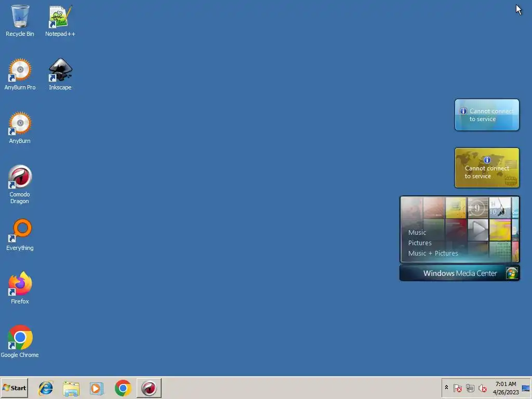Launch Internet Explorer from the taskbar
This screenshot has height=399, width=532.
pos(46,388)
